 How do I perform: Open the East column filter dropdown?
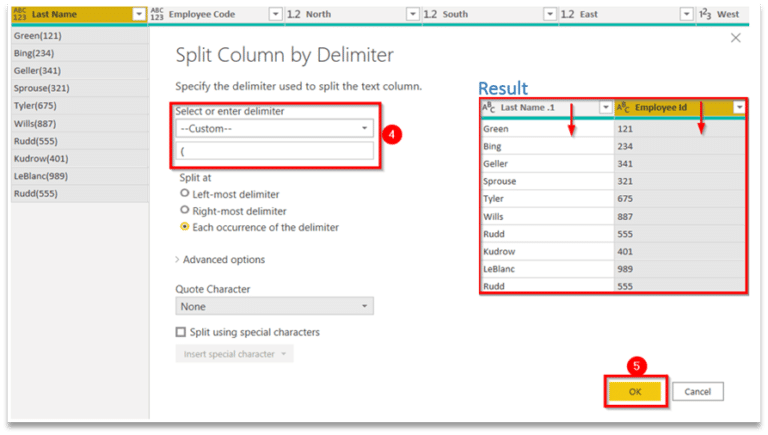pos(687,14)
